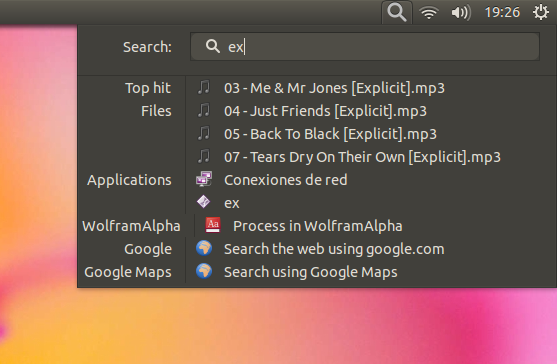Launch Conexiones de red application
This screenshot has width=557, height=364.
[286, 180]
